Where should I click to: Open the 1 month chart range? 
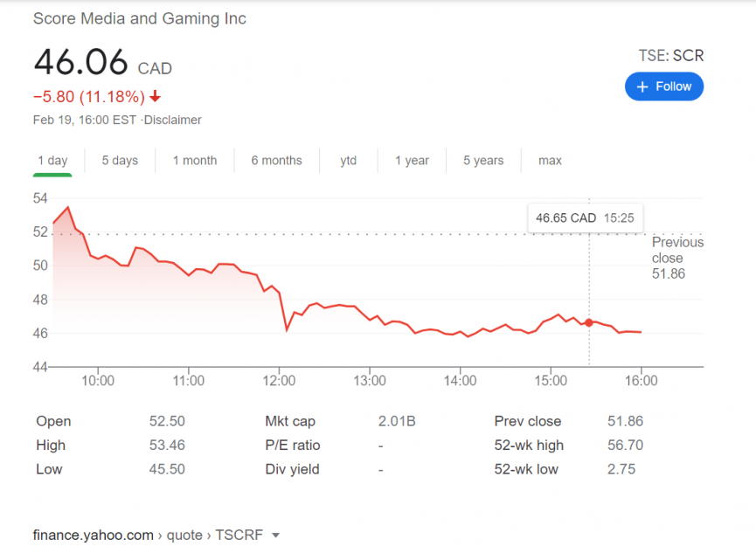click(195, 161)
